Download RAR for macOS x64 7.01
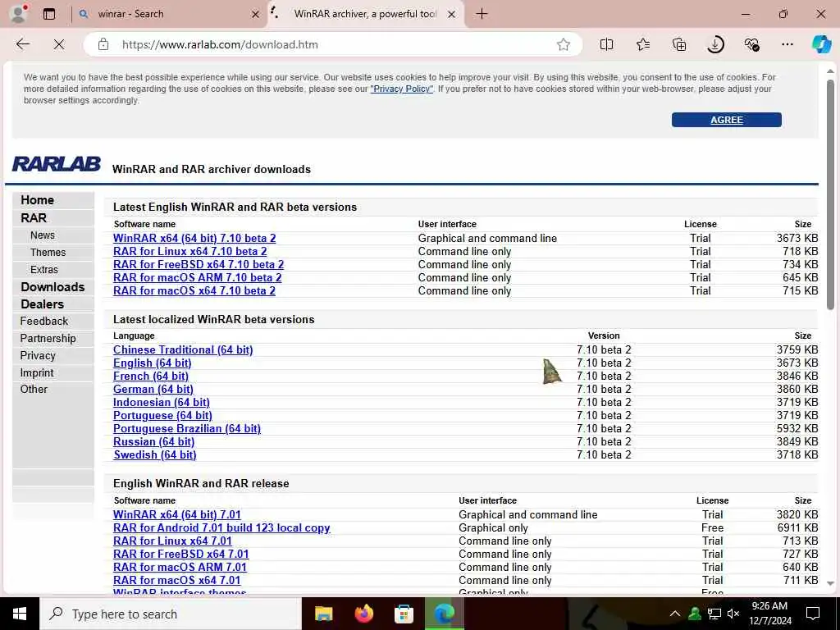The image size is (840, 630). point(177,580)
